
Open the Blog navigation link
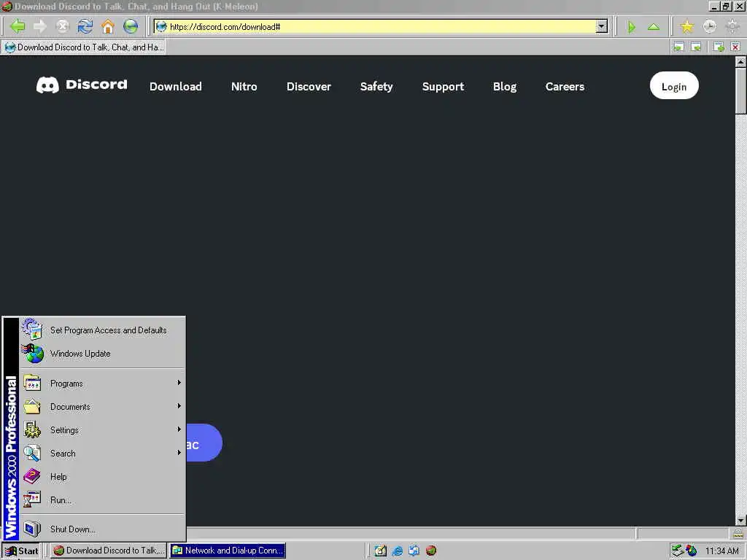(505, 86)
